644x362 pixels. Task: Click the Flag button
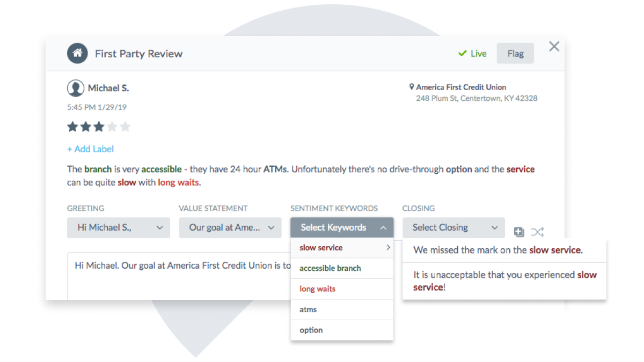[515, 54]
